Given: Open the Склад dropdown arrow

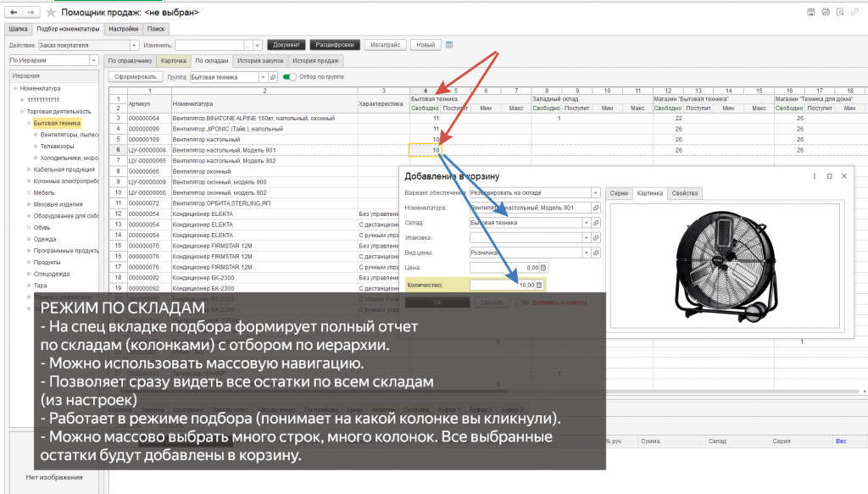Looking at the screenshot, I should (587, 223).
